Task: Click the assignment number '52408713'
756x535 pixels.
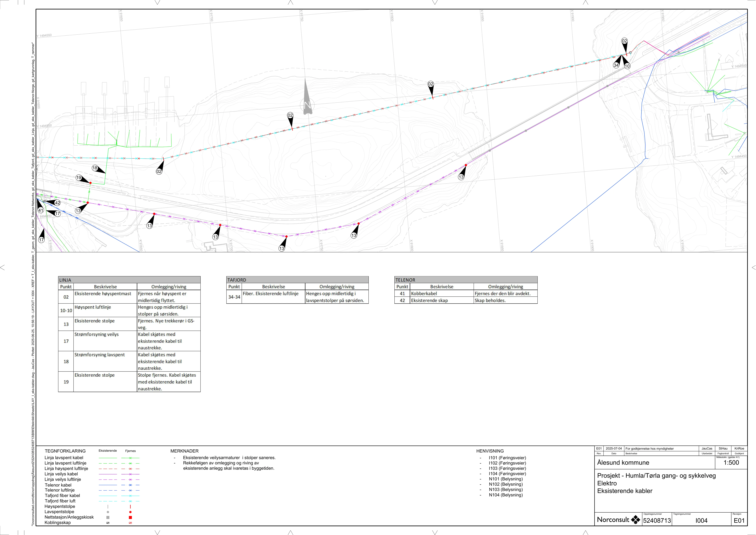Action: [657, 521]
